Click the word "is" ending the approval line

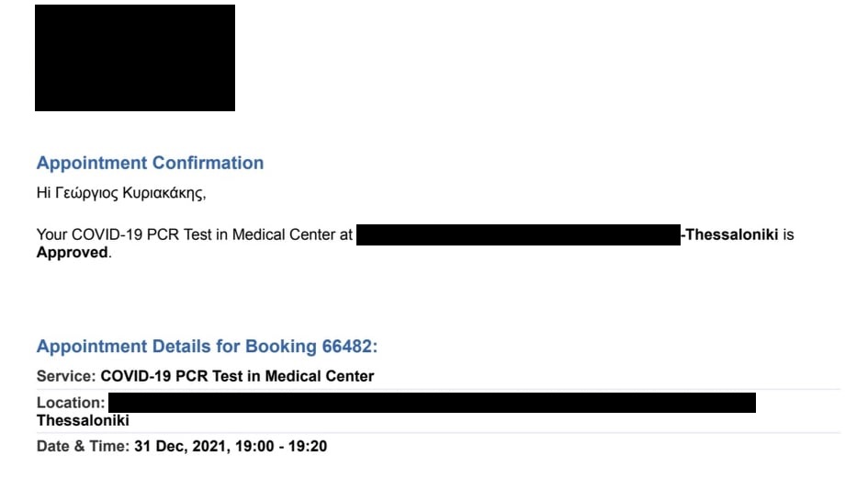click(788, 234)
